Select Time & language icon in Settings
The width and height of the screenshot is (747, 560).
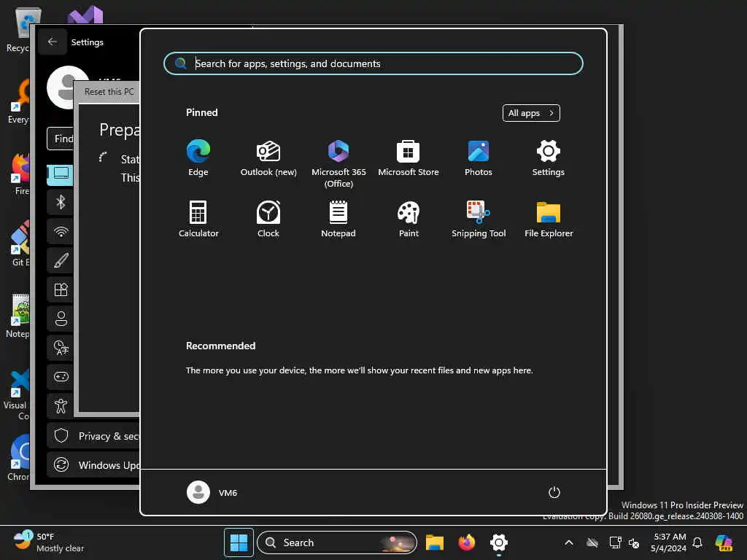[x=61, y=348]
